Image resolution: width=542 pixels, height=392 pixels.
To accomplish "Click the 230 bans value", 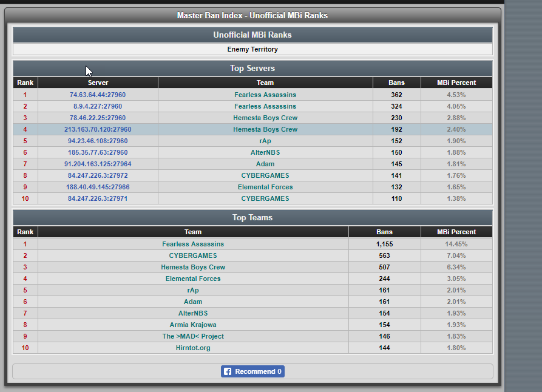I will 396,118.
